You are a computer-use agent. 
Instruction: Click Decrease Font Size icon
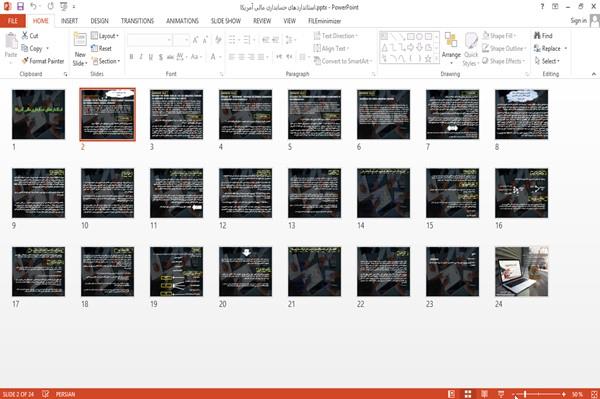[205, 40]
